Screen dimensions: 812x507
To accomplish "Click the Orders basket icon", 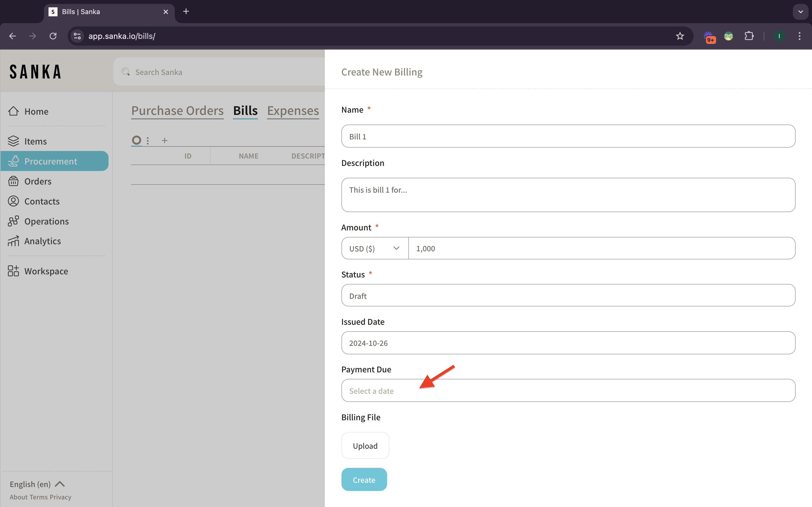I will point(14,181).
